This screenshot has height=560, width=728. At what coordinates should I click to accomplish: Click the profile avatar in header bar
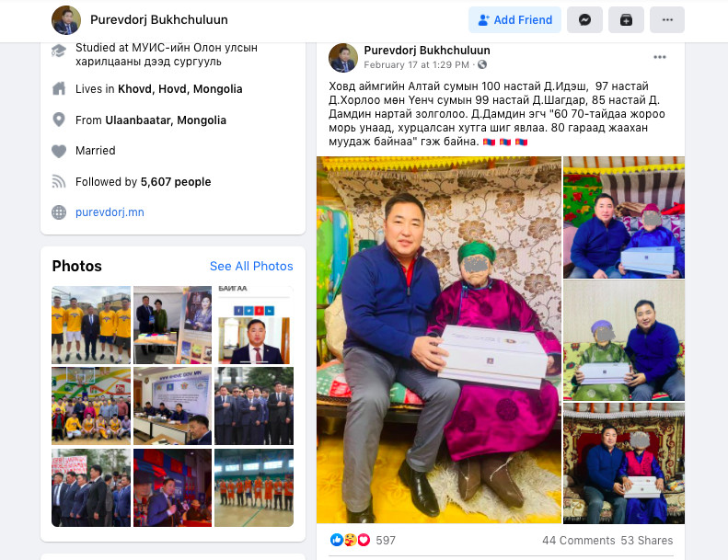(x=66, y=20)
